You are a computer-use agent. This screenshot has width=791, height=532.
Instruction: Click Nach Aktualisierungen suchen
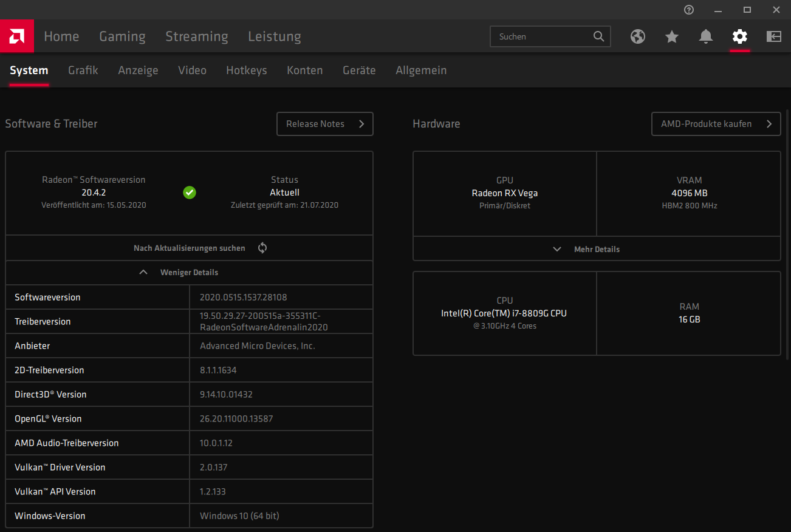point(190,248)
